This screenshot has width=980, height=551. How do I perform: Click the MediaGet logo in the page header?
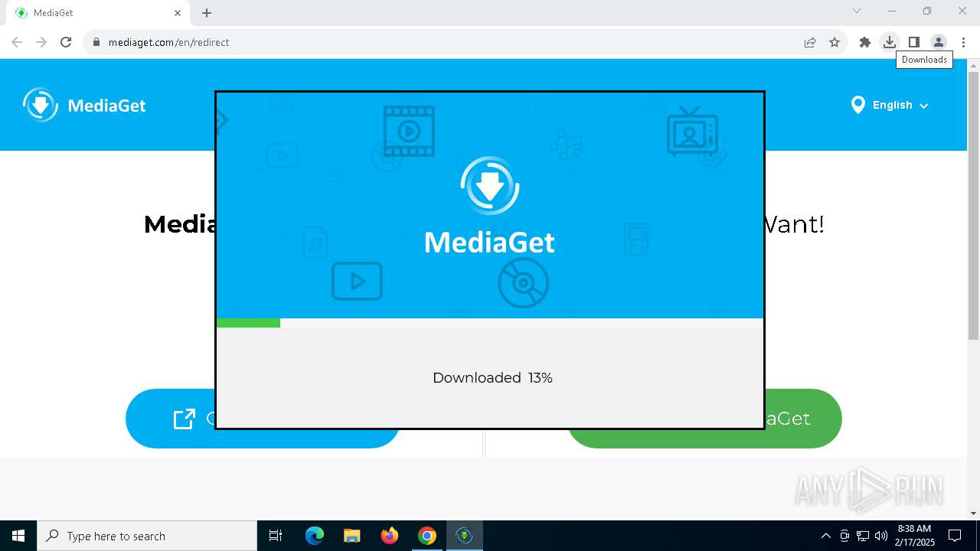coord(84,105)
